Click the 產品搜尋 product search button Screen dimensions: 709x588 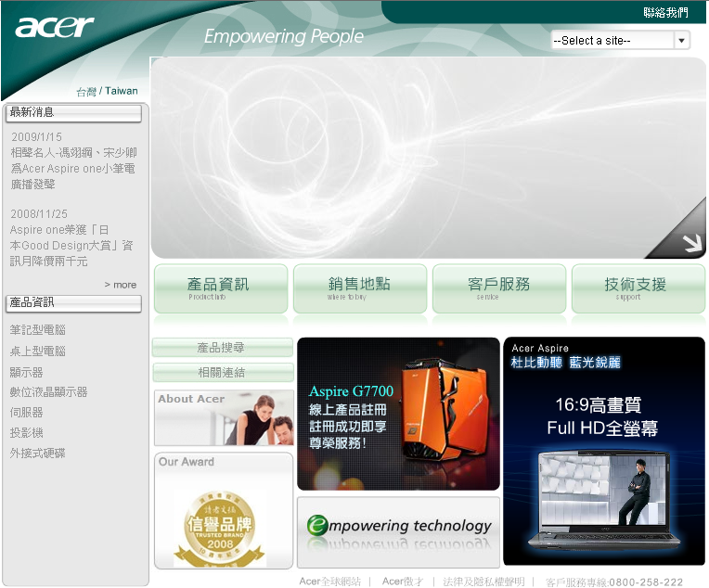(x=223, y=348)
